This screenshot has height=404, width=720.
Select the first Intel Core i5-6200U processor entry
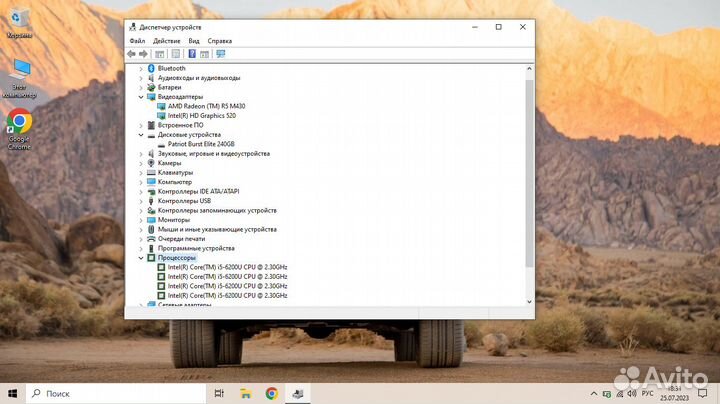click(227, 267)
